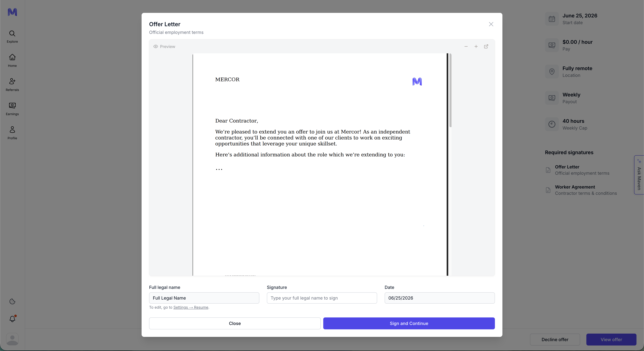Follow the Settings → Resume link
The height and width of the screenshot is (351, 644).
(191, 307)
